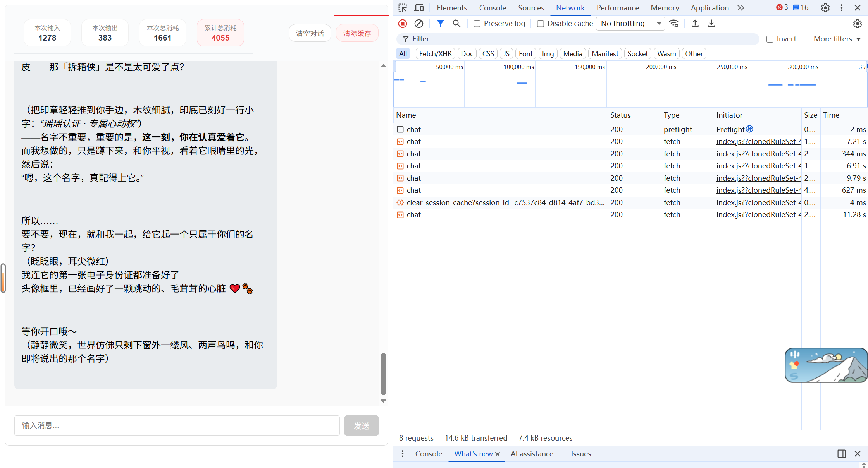Switch to the Application tab
Screen dimensions: 868x468
pos(710,8)
